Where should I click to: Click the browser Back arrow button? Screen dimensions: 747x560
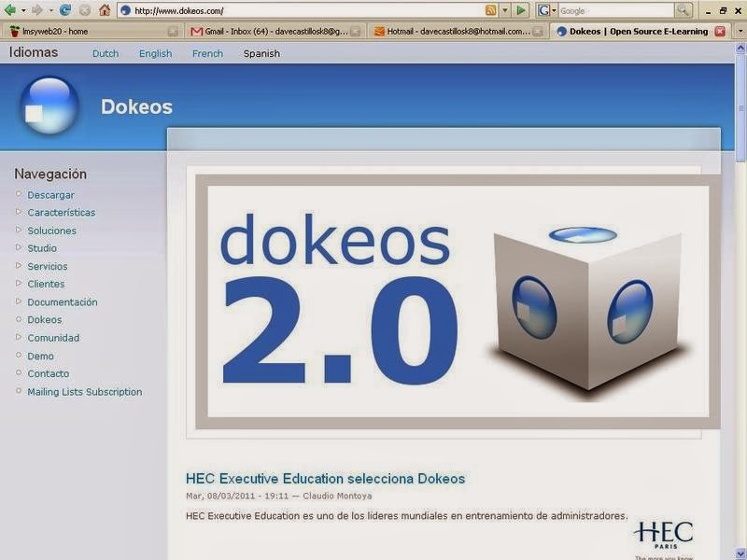(9, 10)
